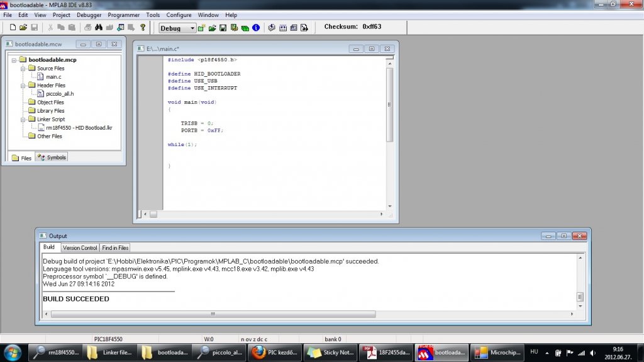Click the Find in Files icon beside binoculars
This screenshot has width=644, height=362.
pos(109,28)
